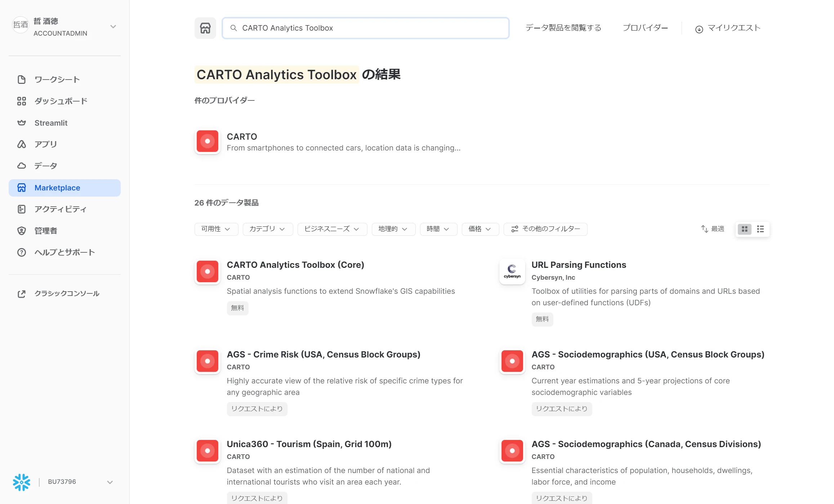
Task: Click the CARTO provider logo under providers
Action: pyautogui.click(x=208, y=141)
